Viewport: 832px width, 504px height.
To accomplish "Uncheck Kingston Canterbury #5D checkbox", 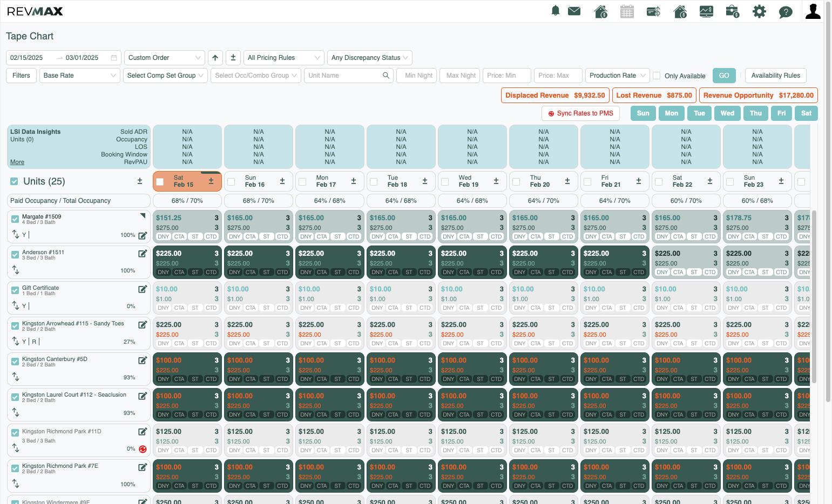I will (x=15, y=362).
